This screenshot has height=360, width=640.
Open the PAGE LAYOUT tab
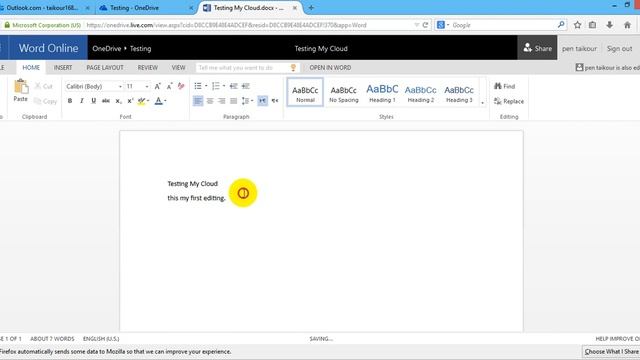(x=105, y=68)
